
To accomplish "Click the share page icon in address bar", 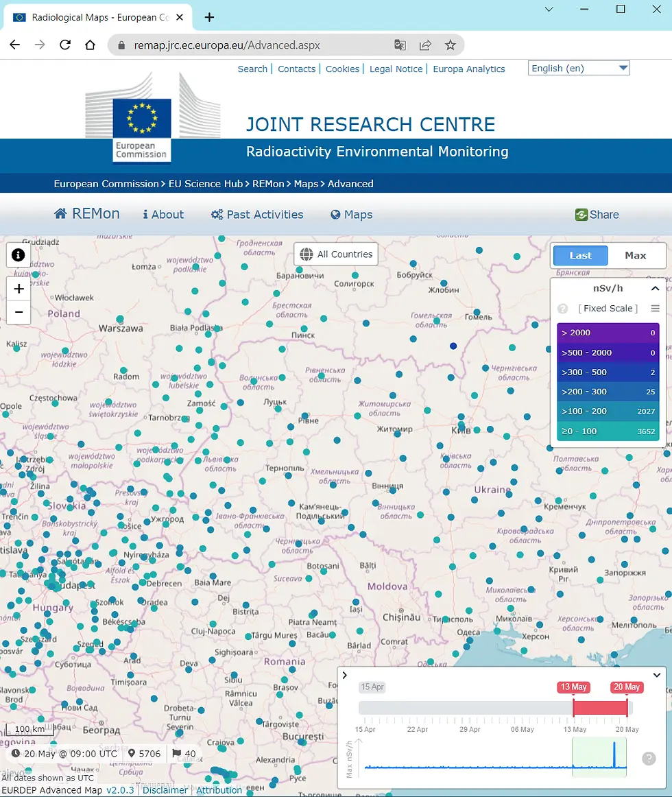I will click(x=425, y=45).
